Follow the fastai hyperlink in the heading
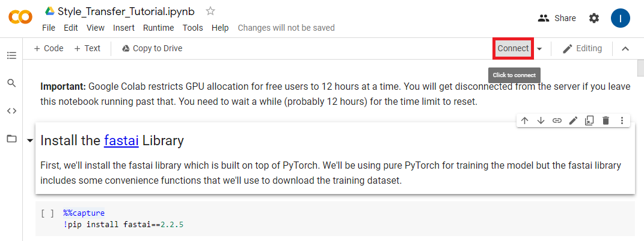 (121, 141)
